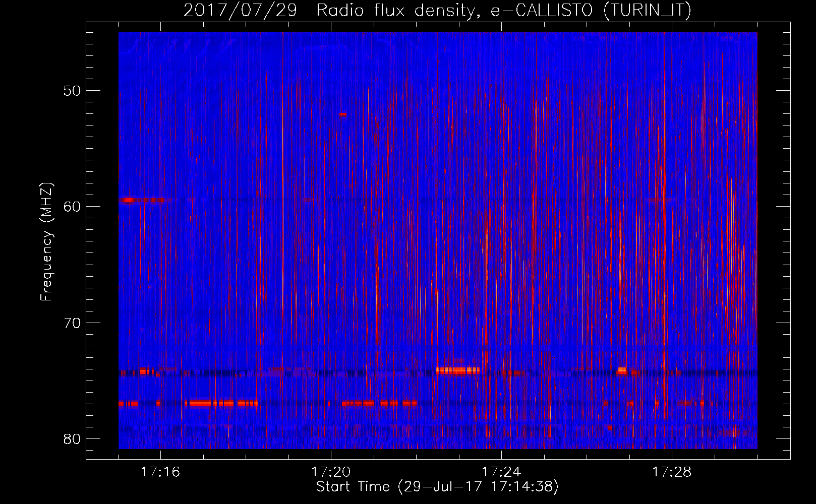Click the bright yellow-red band near 74 MHz at 17:23
This screenshot has height=504, width=816.
458,370
